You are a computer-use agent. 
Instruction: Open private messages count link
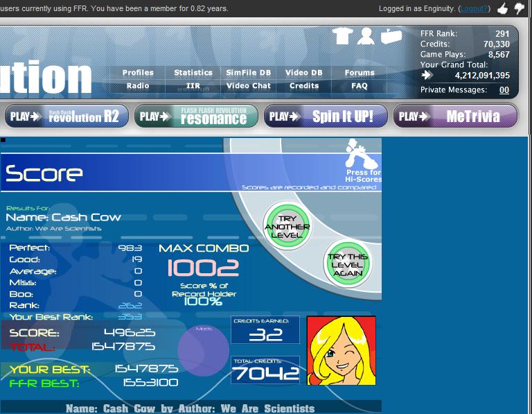[x=504, y=90]
